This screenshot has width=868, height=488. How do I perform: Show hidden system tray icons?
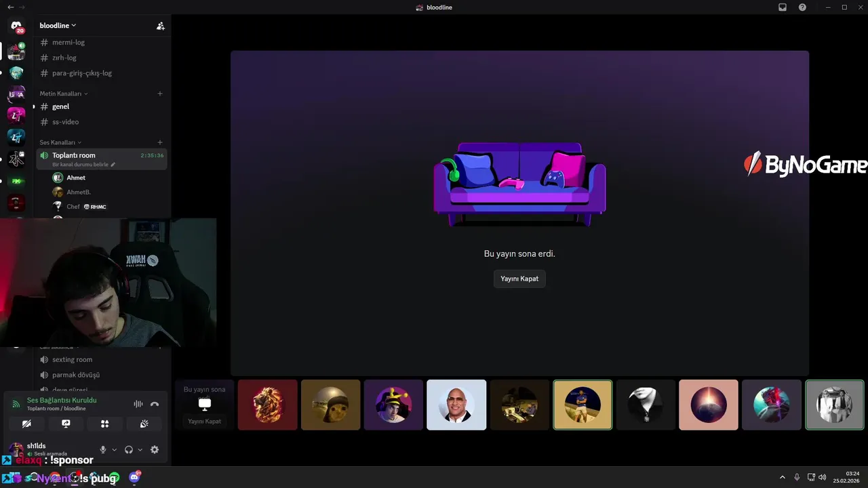783,477
